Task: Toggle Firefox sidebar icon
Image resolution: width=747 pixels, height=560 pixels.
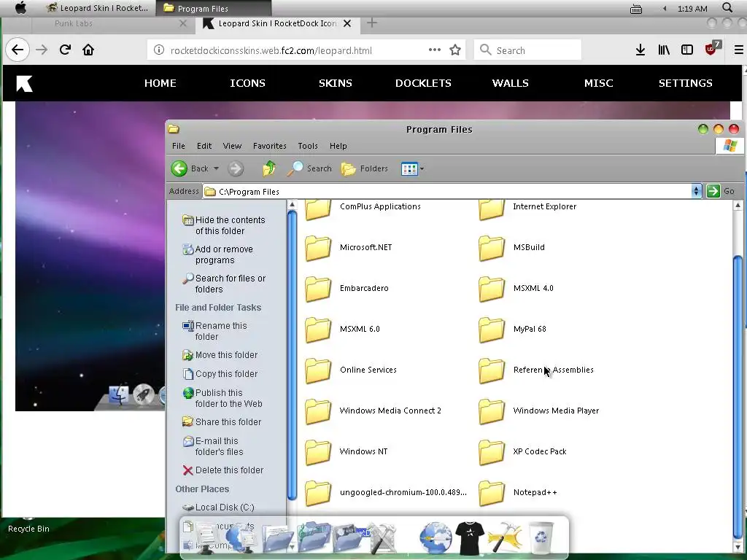Action: pos(687,50)
